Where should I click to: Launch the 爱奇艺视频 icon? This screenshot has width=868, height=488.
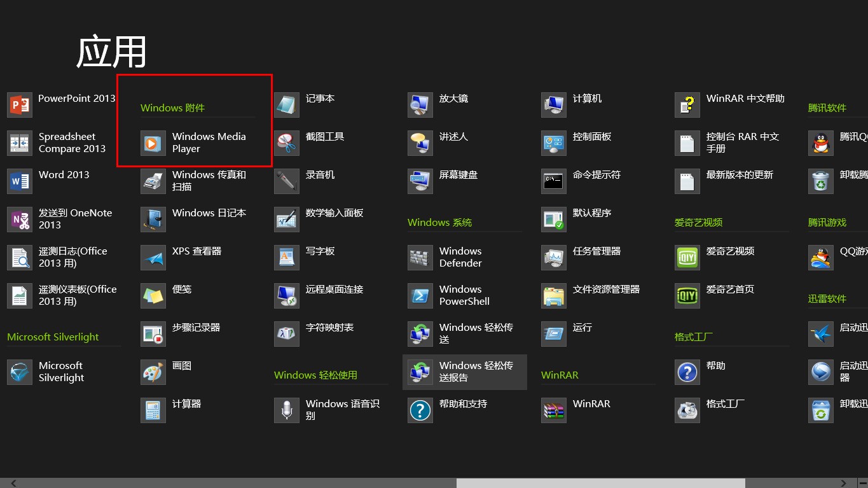687,258
